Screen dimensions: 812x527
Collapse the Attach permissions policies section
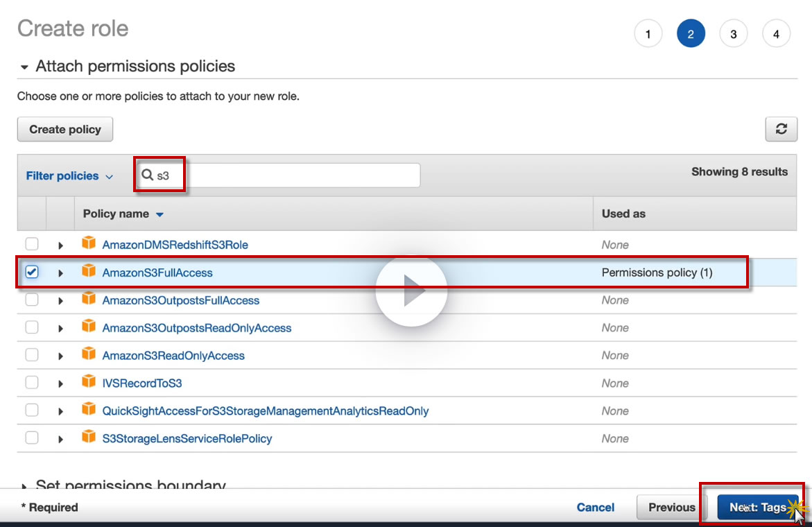[25, 67]
